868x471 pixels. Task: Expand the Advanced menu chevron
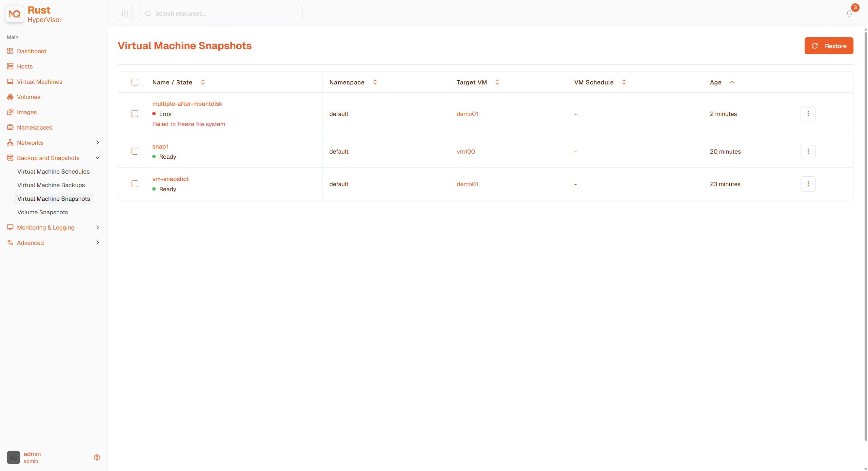tap(98, 242)
